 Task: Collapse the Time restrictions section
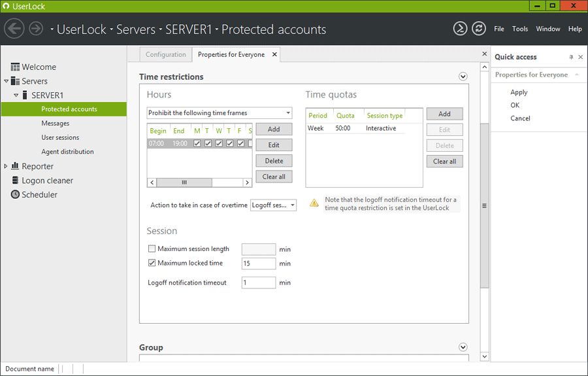pos(463,77)
